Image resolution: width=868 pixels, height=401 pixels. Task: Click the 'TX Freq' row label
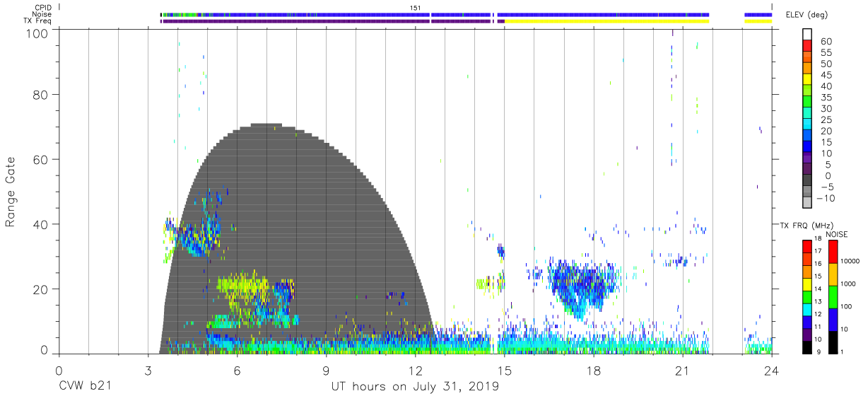38,21
